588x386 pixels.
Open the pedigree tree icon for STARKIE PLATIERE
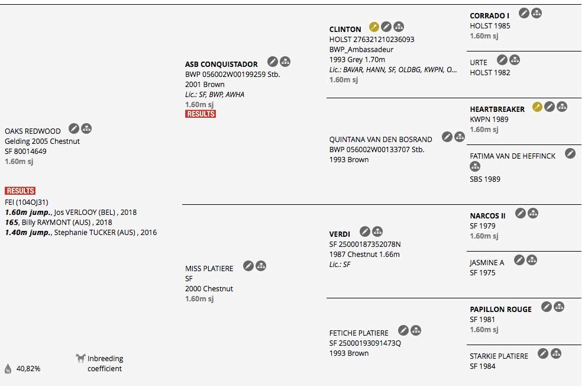pyautogui.click(x=555, y=353)
